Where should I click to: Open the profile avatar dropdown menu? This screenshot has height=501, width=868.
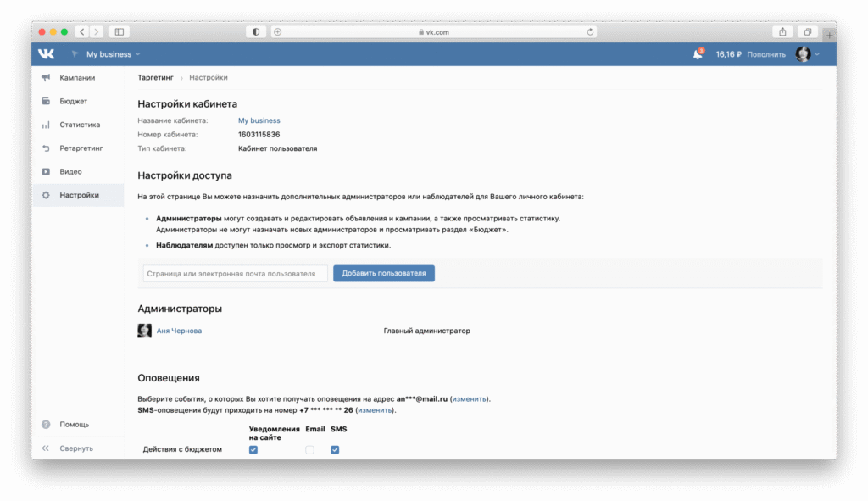807,54
